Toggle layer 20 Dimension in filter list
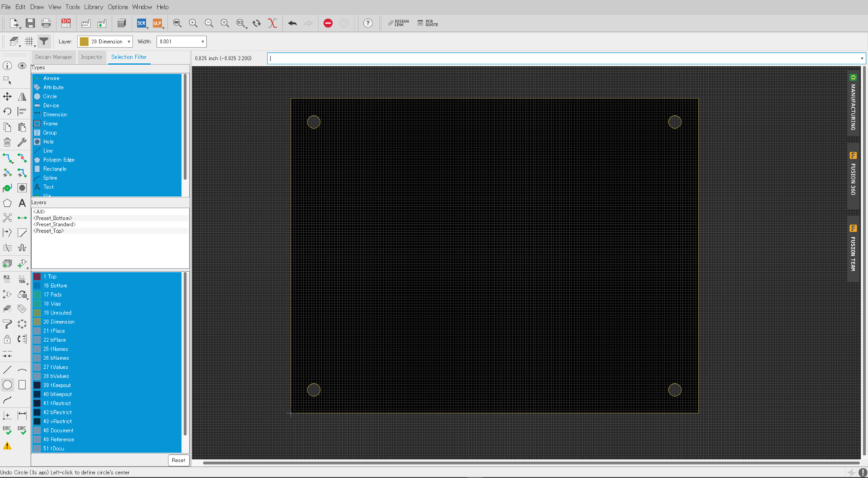This screenshot has width=868, height=478. click(106, 322)
